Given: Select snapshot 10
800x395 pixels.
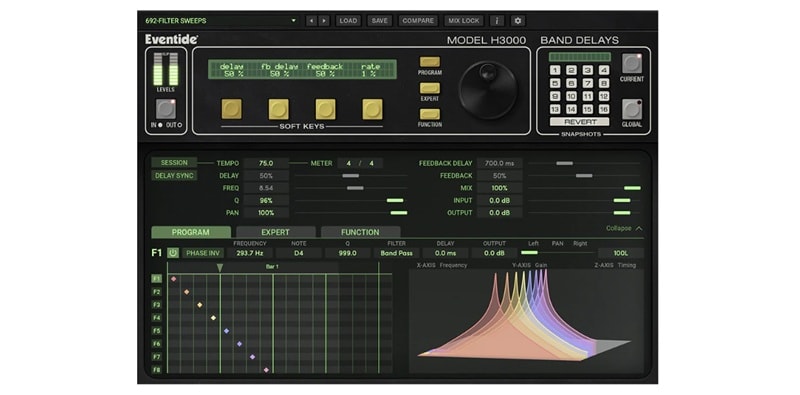Looking at the screenshot, I should [x=571, y=96].
